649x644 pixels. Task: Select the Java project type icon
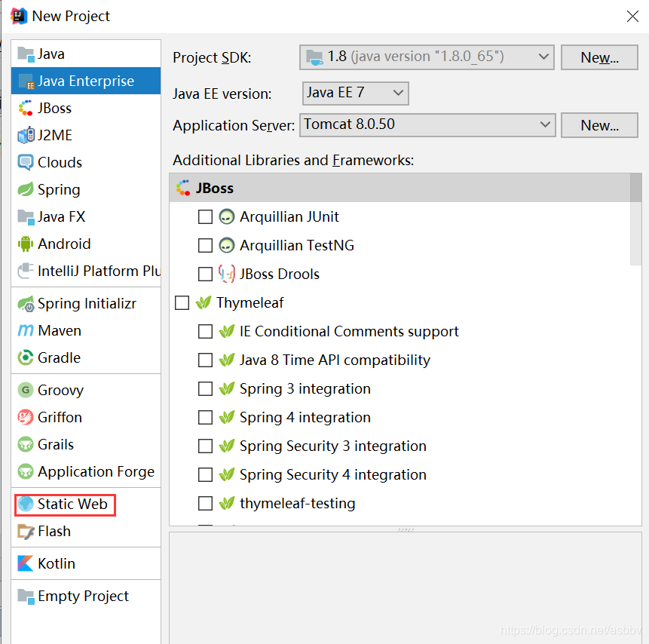pos(26,54)
